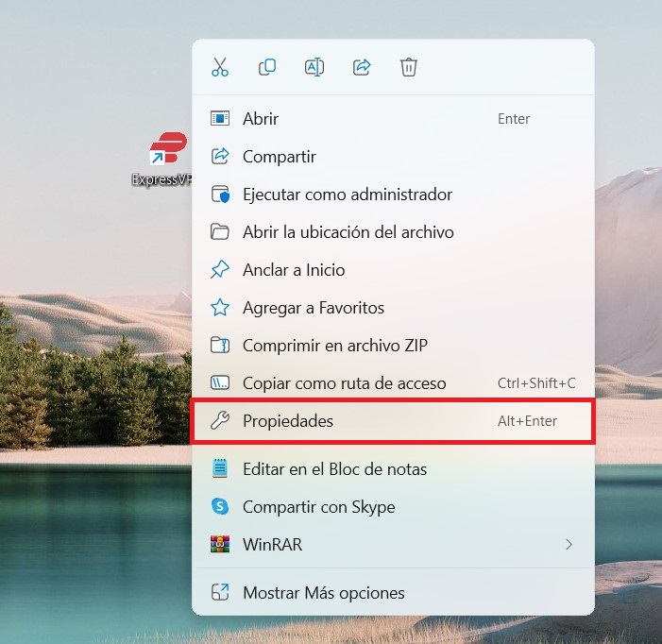Click the Alt+Enter shortcut text
662x644 pixels.
click(x=527, y=421)
